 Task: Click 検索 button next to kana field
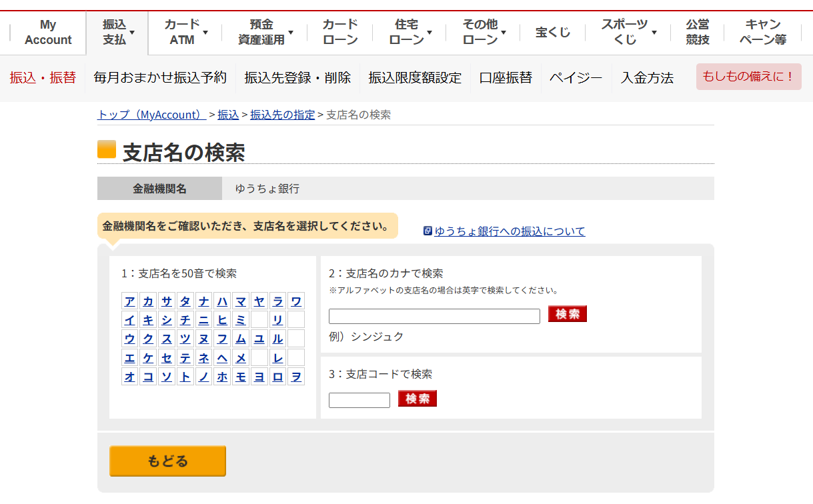click(x=567, y=314)
